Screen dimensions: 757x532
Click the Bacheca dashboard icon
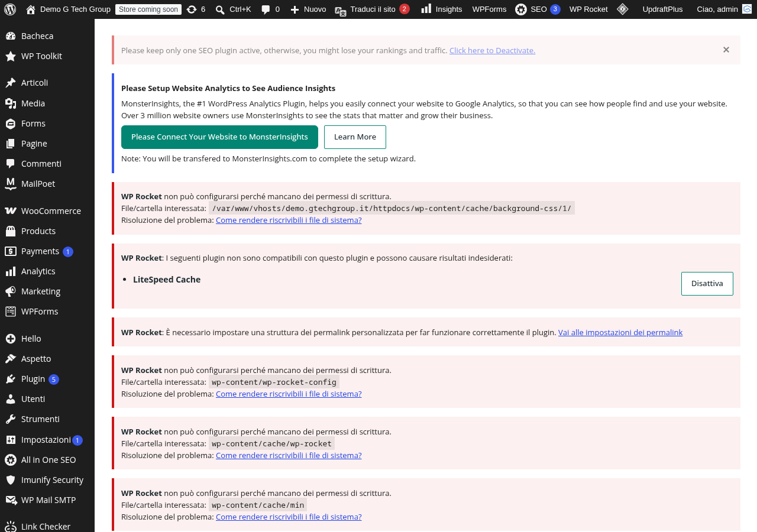(x=11, y=36)
